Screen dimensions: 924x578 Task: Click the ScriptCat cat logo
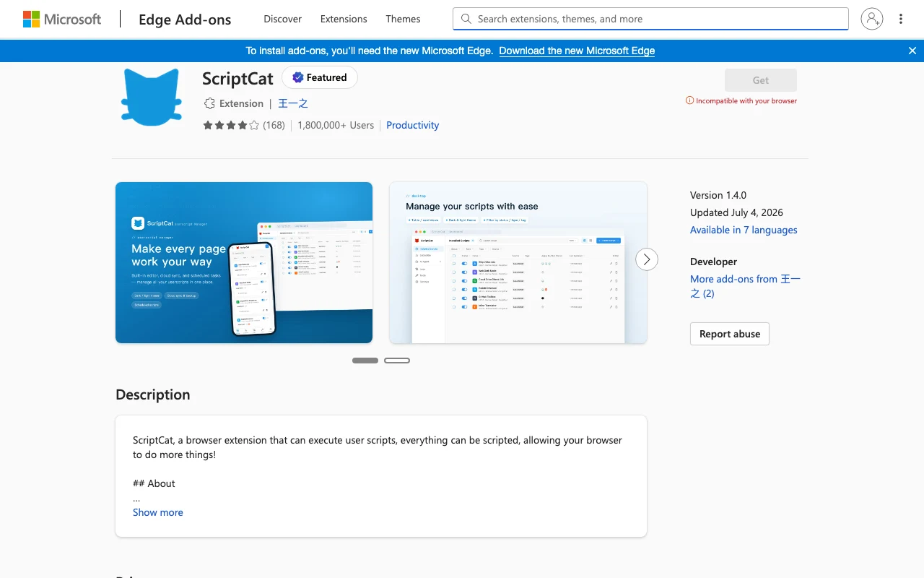pos(150,97)
